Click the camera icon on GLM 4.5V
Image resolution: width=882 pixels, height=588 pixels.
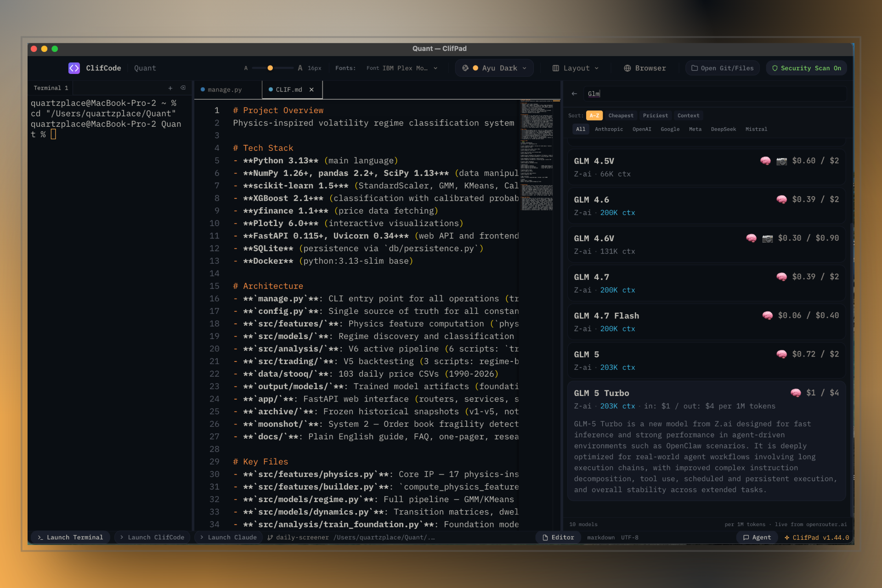[781, 161]
